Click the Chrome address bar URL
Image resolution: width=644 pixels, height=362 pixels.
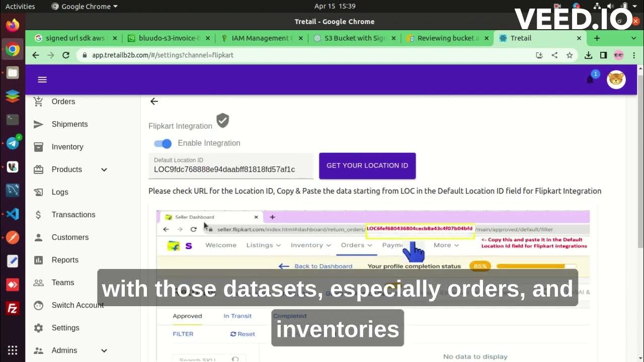(x=163, y=55)
